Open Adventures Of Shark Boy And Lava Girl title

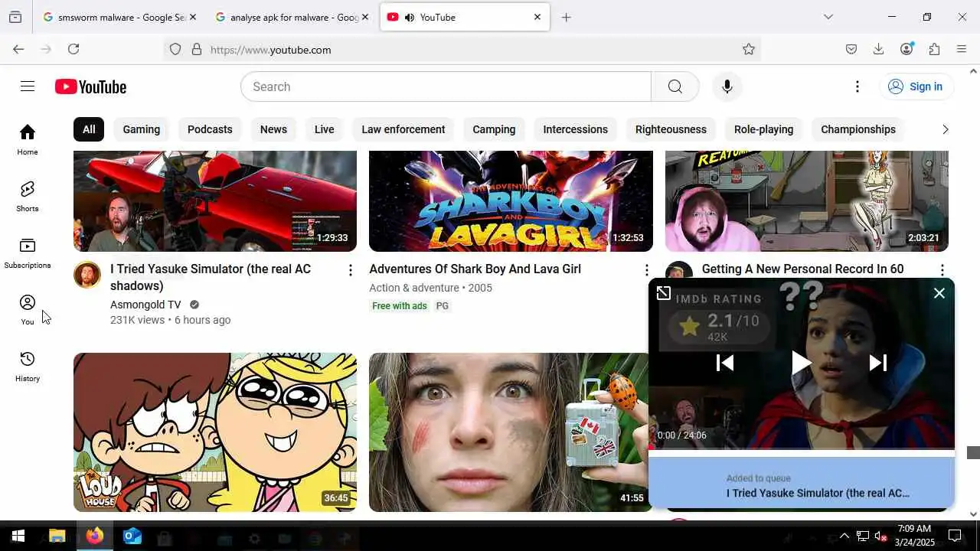pos(475,269)
